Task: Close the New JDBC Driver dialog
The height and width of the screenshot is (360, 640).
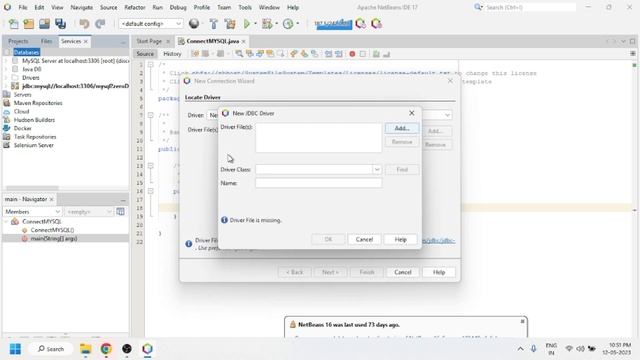Action: [411, 113]
